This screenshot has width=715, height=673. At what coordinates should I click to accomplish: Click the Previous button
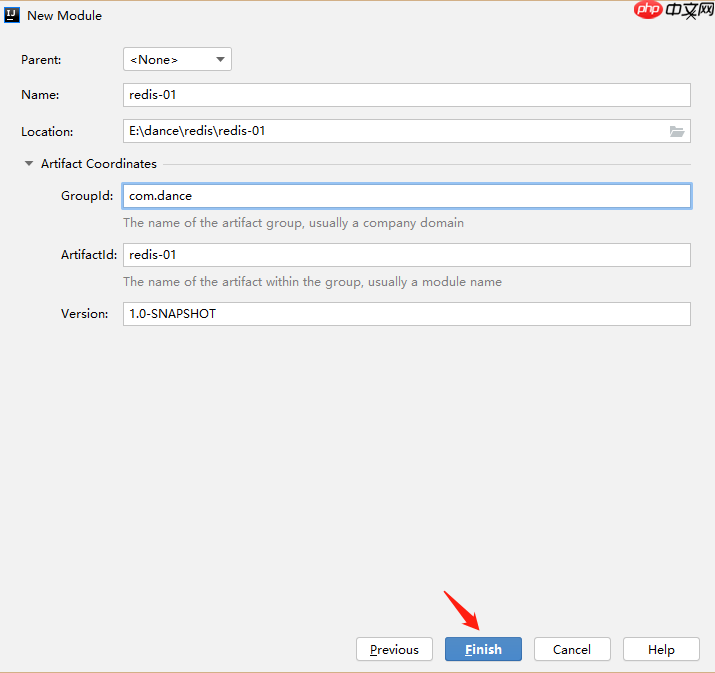coord(394,649)
